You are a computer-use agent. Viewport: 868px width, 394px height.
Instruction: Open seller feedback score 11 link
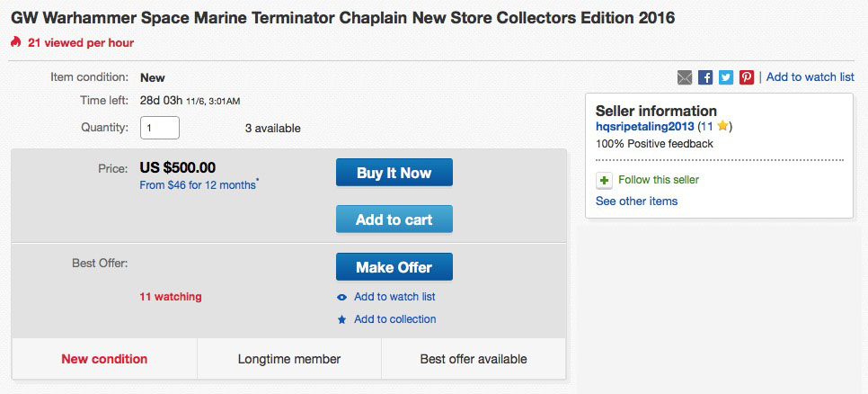tap(707, 126)
